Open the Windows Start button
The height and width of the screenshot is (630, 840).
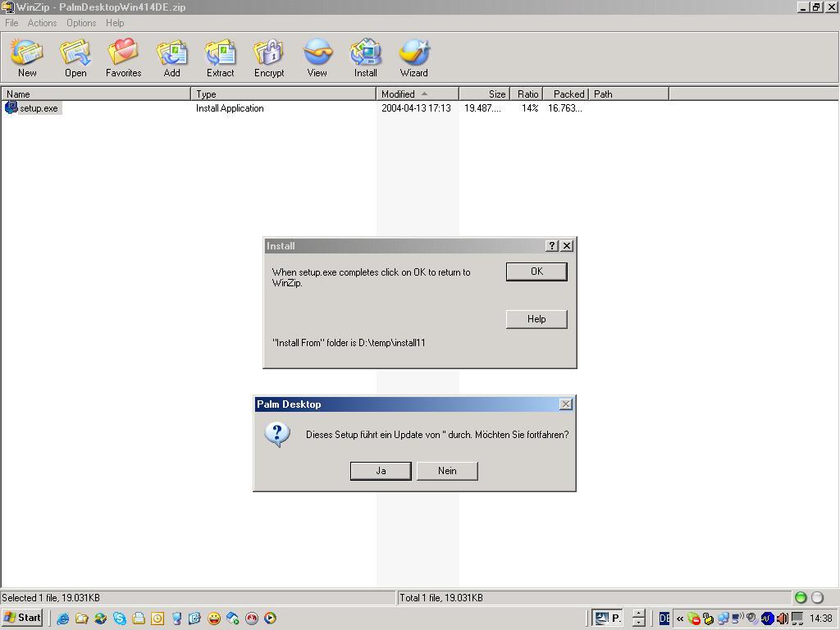pos(23,618)
